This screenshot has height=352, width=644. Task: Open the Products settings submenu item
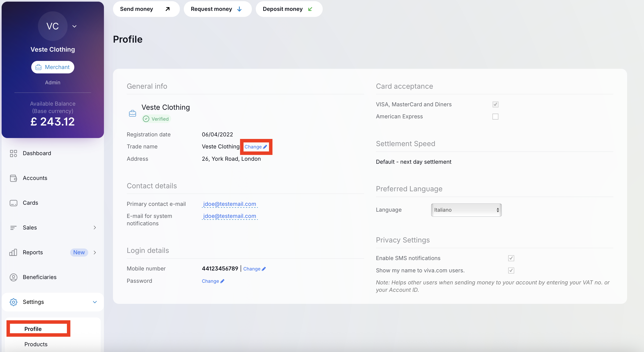click(36, 344)
